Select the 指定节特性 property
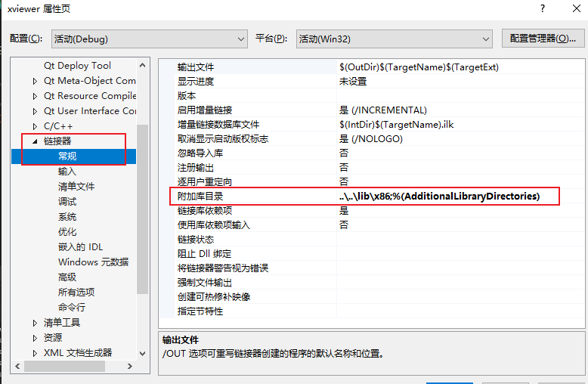Screen dimensions: 588x384 click(x=371, y=311)
